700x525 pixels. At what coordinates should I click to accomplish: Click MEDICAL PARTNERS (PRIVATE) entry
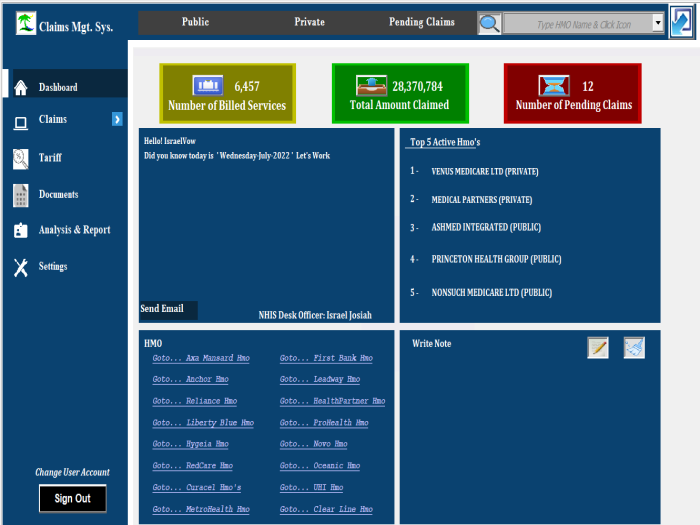click(x=482, y=200)
